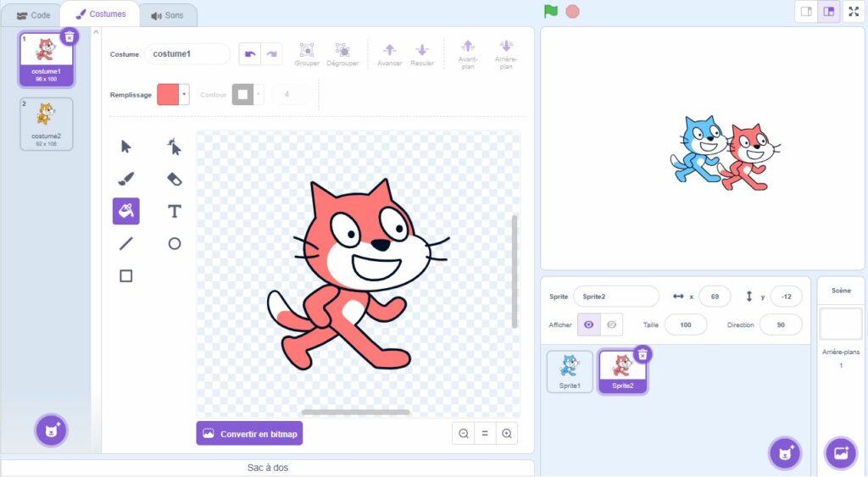Enter full screen stage mode
The height and width of the screenshot is (477, 868).
click(854, 12)
